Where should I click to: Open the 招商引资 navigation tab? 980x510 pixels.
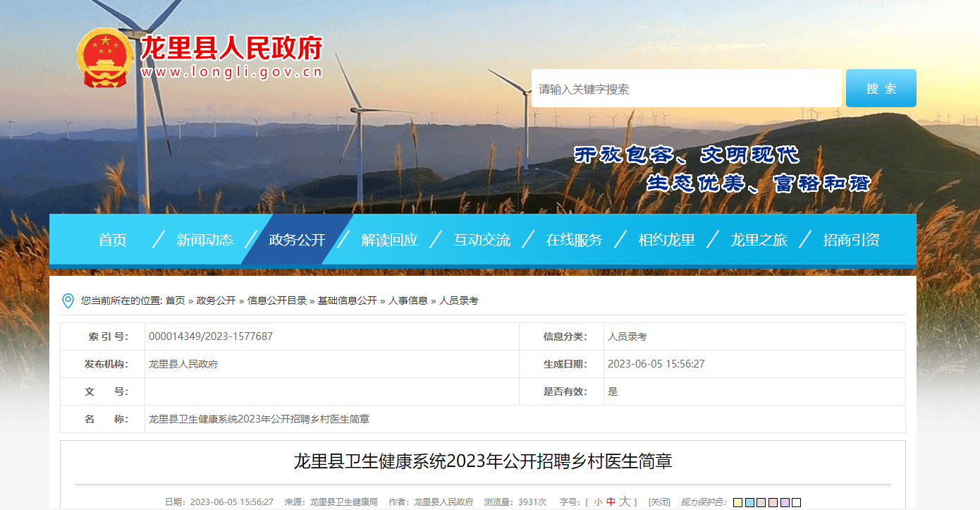pos(851,240)
